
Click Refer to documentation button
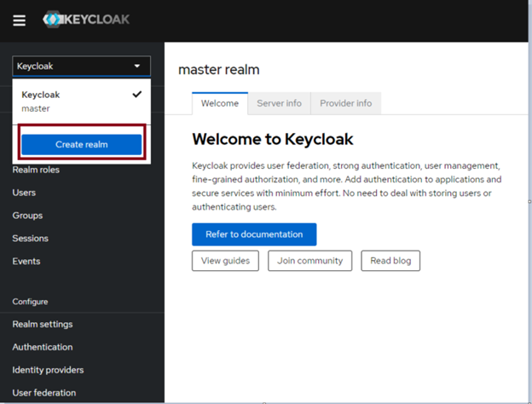coord(254,234)
